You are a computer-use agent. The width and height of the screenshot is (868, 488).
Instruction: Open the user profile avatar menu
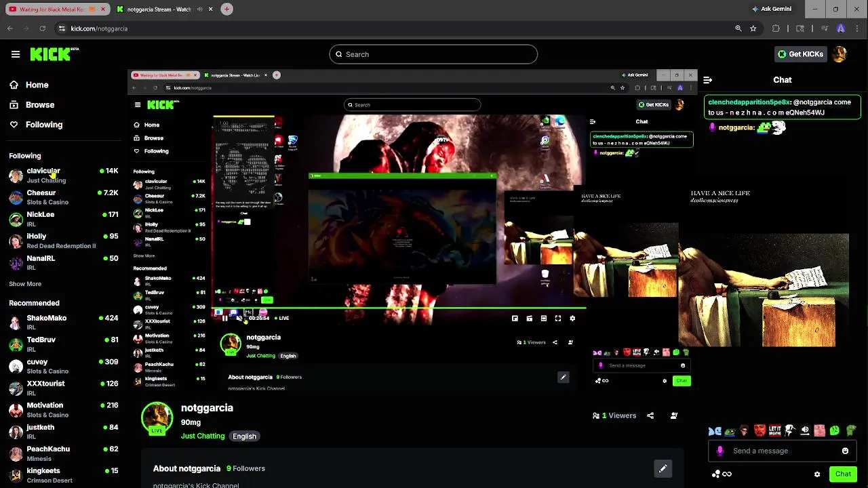click(840, 54)
